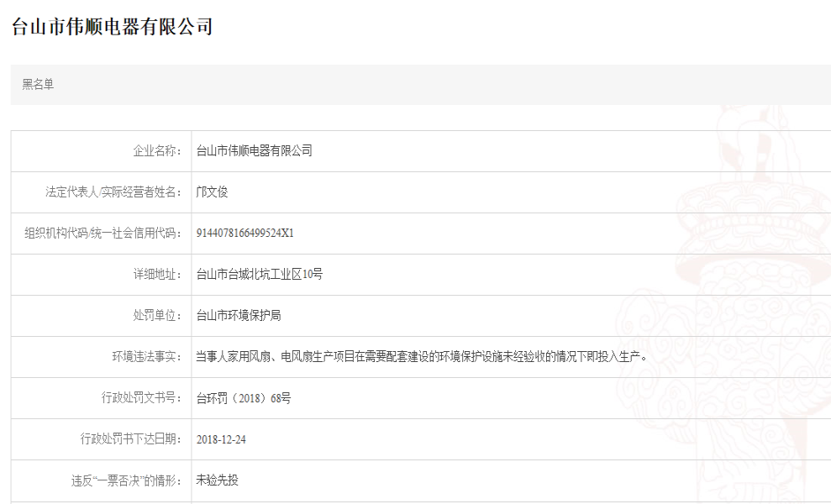Select 台山市环境保护局 value

click(x=239, y=316)
